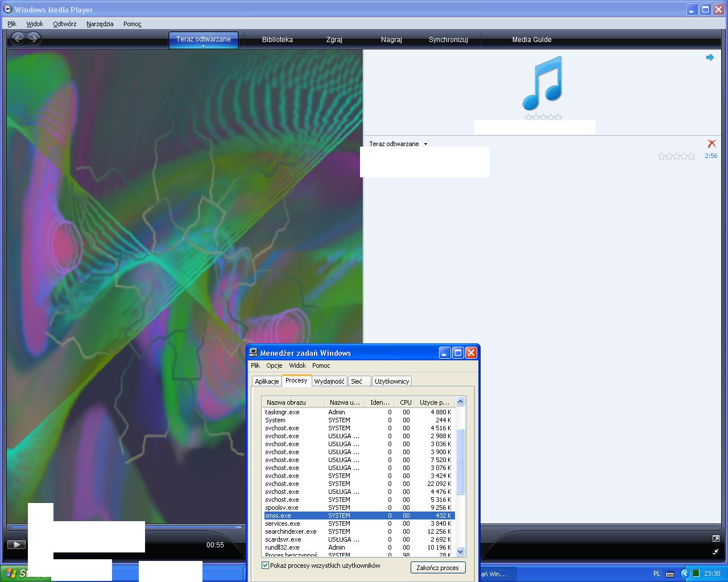Viewport: 728px width, 582px height.
Task: Switch to the Użytkownicy tab
Action: point(392,381)
